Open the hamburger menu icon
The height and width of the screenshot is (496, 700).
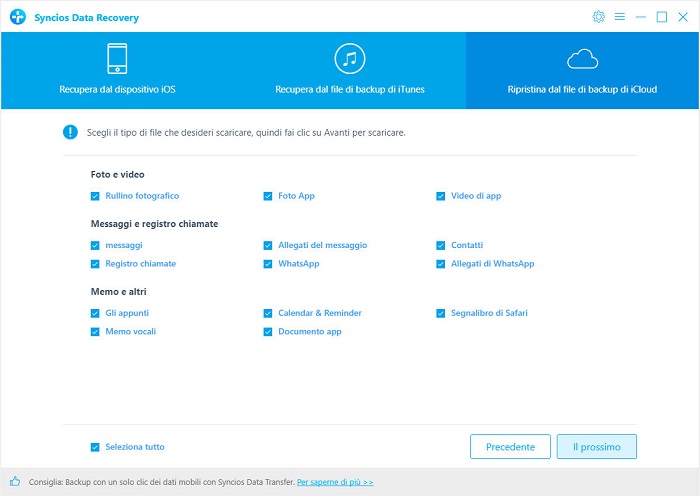tap(620, 17)
